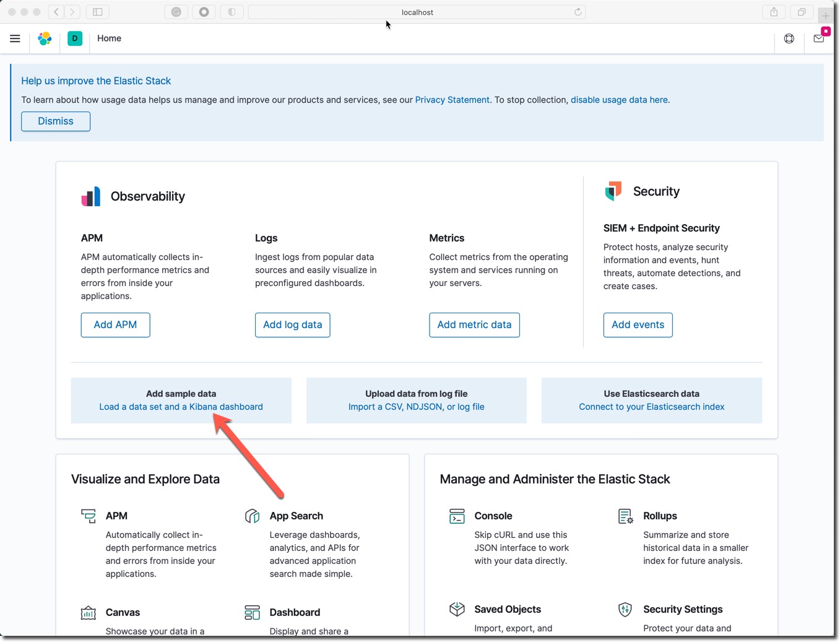Open the Saved Objects title link
Viewport: 840px width, 642px height.
pos(508,609)
